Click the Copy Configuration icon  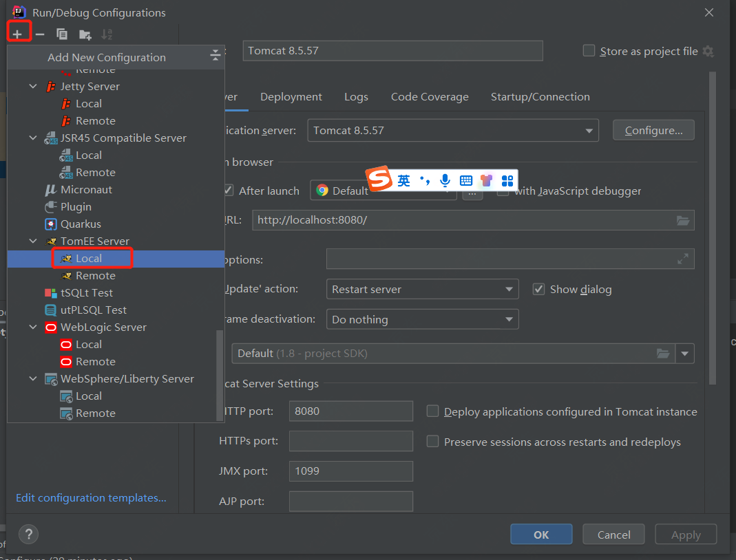(62, 34)
